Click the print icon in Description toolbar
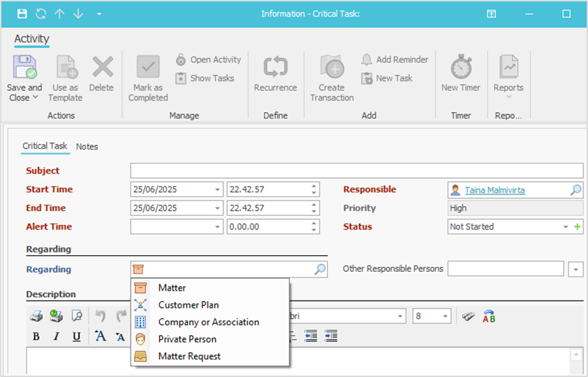The height and width of the screenshot is (377, 588). tap(36, 316)
